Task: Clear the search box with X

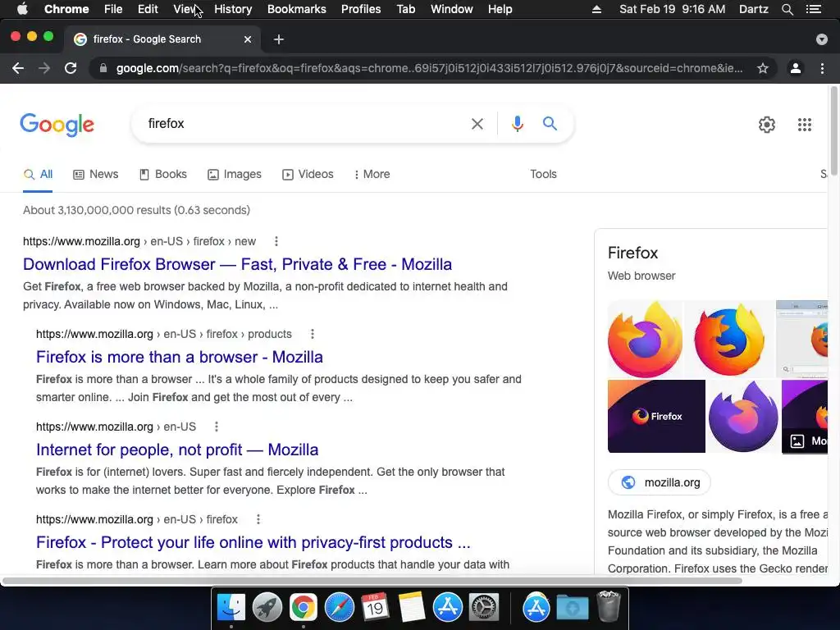Action: [477, 124]
